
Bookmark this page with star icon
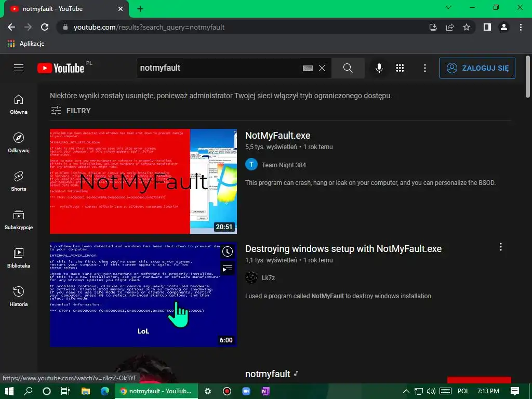pyautogui.click(x=467, y=27)
